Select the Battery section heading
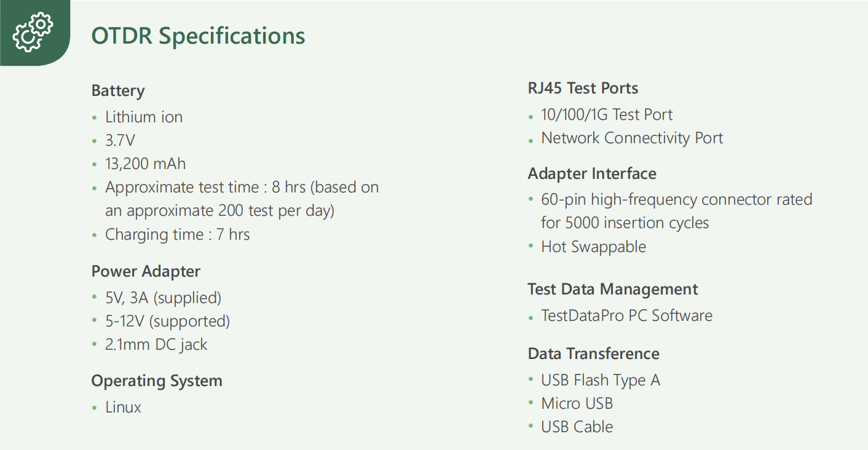Image resolution: width=868 pixels, height=450 pixels. pos(118,91)
